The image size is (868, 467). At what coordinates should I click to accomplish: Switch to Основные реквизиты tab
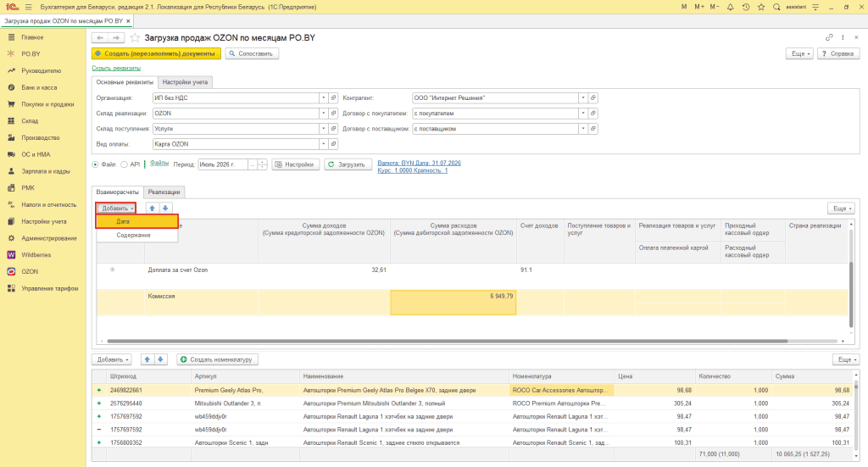tap(125, 82)
